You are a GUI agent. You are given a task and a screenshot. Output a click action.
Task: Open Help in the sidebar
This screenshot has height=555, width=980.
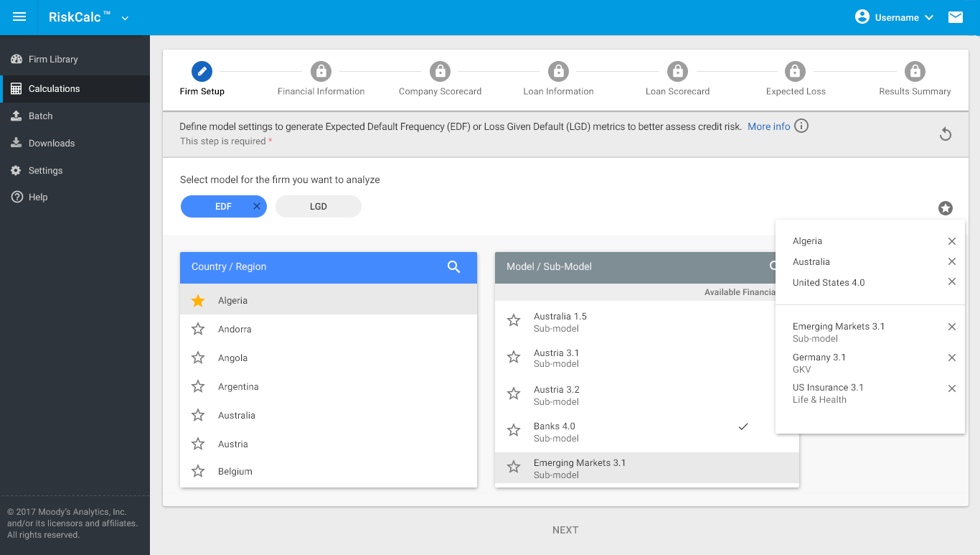point(75,197)
